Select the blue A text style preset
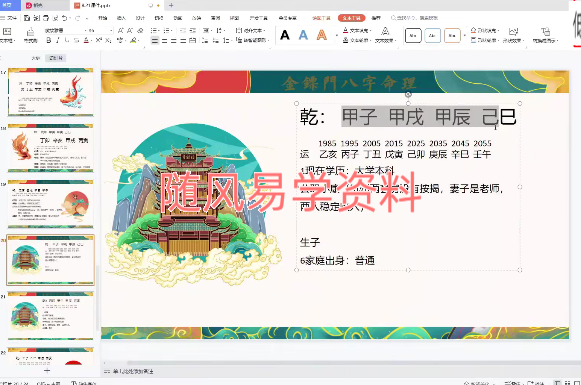Screen dimensions: 581x385 tap(303, 35)
